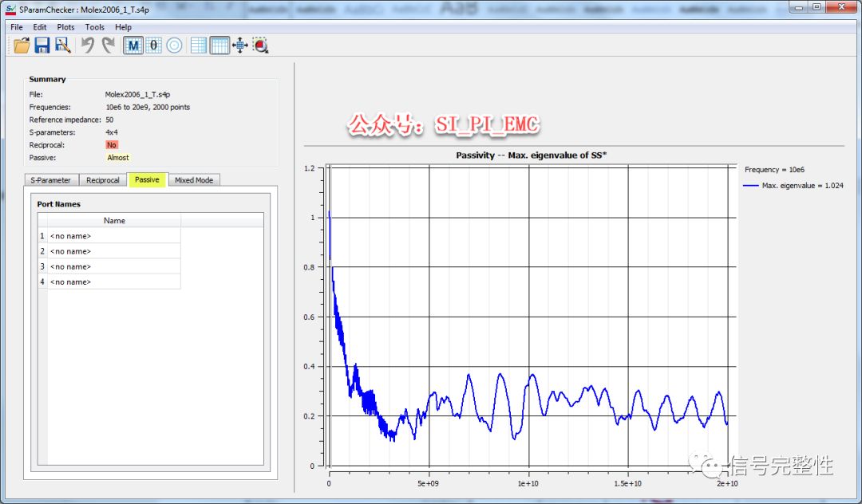The image size is (862, 504).
Task: Show the Smith chart circular plot
Action: point(174,45)
